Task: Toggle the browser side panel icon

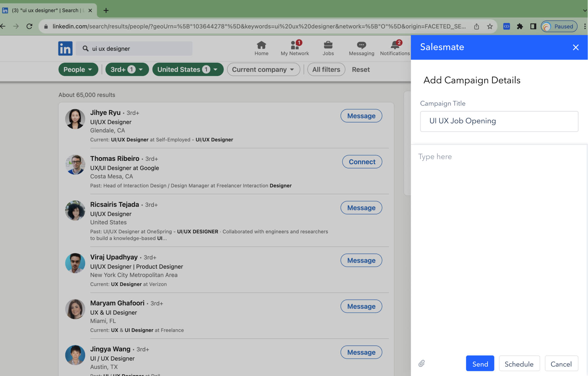Action: coord(533,26)
